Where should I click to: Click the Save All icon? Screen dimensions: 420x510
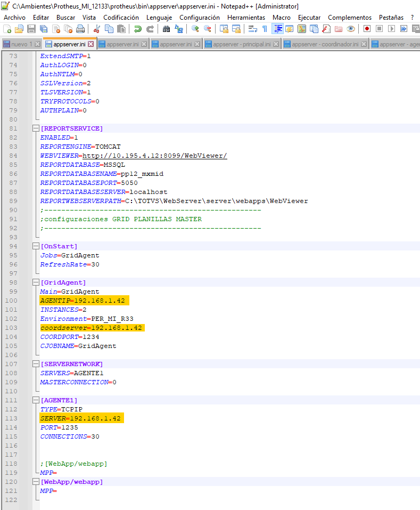[x=44, y=29]
